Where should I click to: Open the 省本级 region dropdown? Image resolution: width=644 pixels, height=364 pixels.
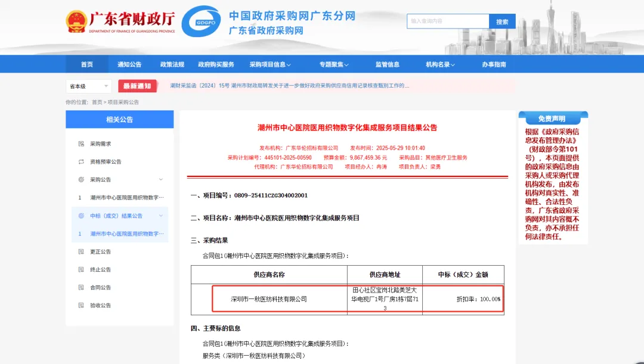(88, 86)
